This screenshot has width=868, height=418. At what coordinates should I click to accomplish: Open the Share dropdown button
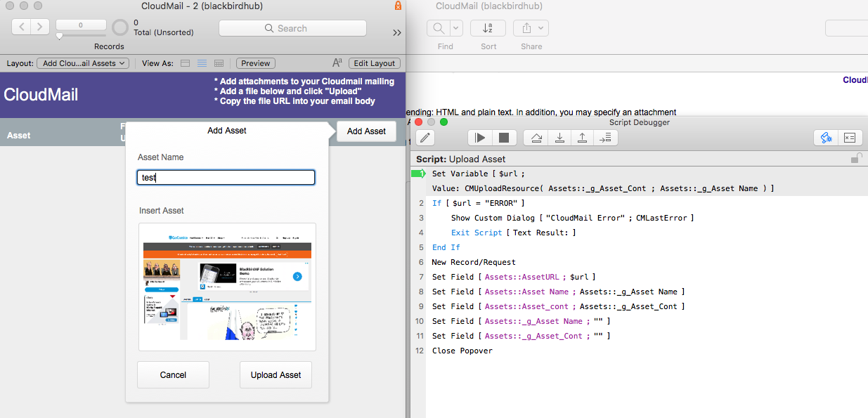(x=531, y=28)
